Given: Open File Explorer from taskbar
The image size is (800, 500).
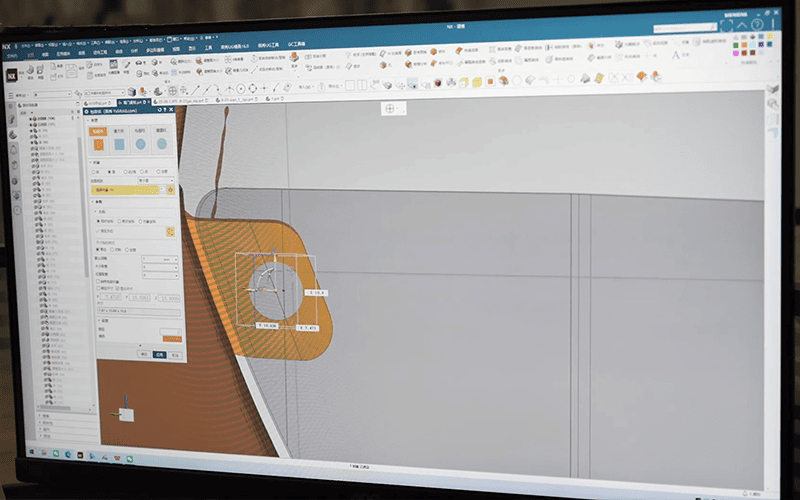Looking at the screenshot, I should point(44,453).
